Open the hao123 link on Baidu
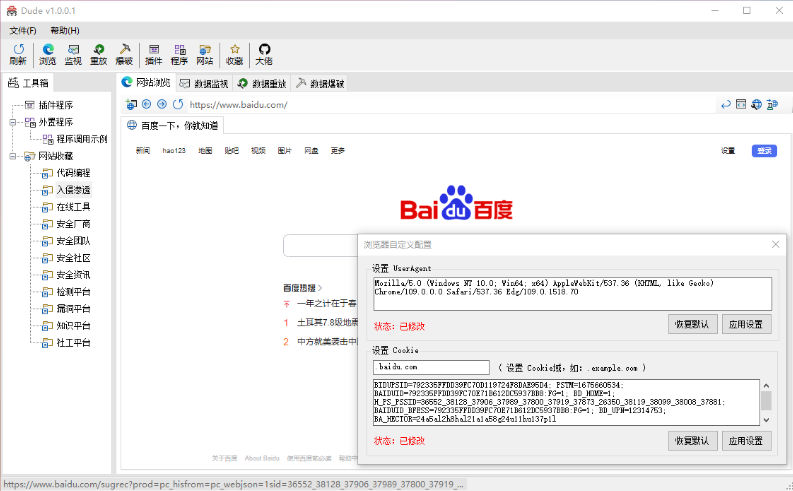The height and width of the screenshot is (491, 793). click(174, 151)
